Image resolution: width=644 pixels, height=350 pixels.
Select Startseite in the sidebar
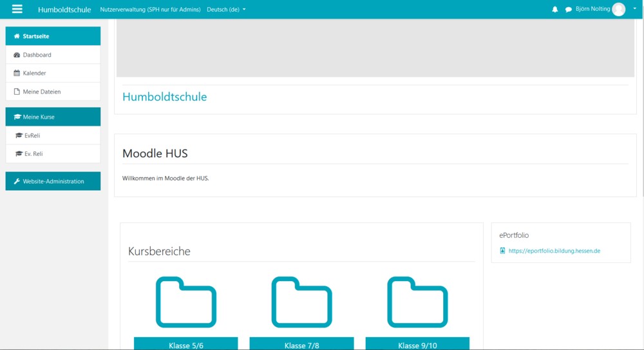[36, 36]
